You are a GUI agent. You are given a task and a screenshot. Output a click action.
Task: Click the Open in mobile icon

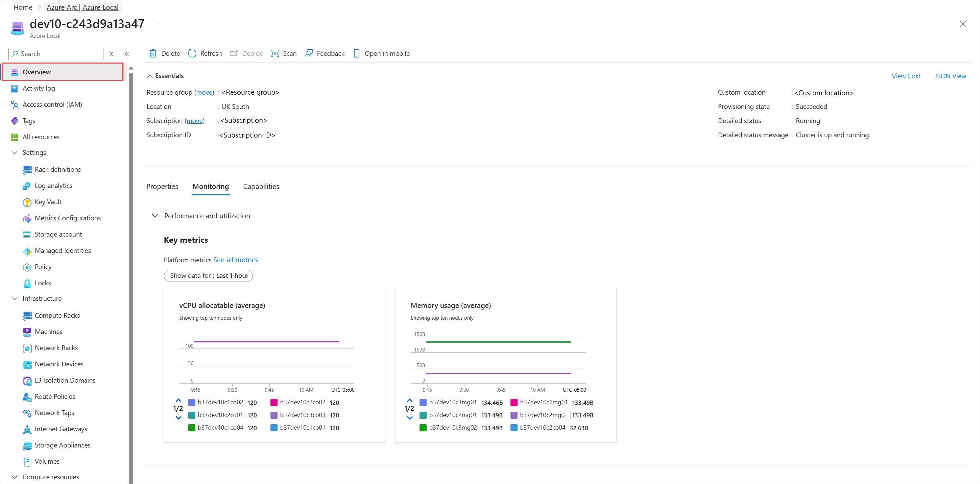[x=356, y=53]
